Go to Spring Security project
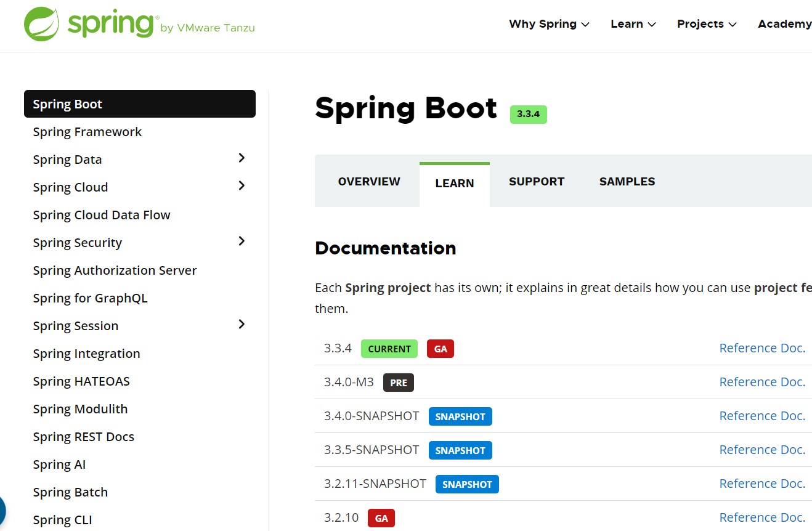812x531 pixels. click(78, 243)
